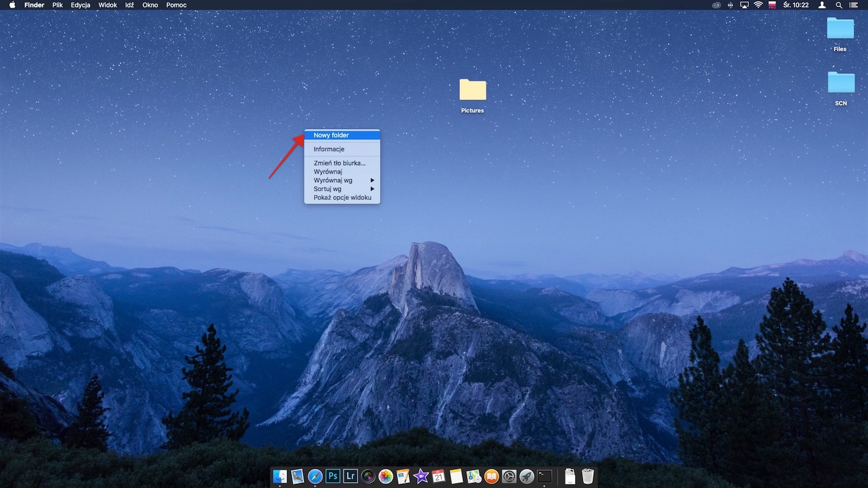This screenshot has width=868, height=488.
Task: Launch iMovie from the dock
Action: (421, 476)
